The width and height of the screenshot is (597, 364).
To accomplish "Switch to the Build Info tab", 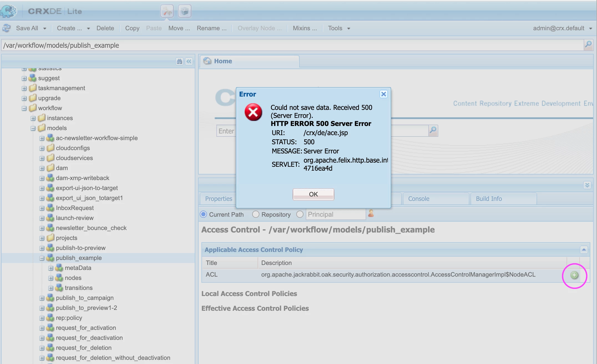I will click(489, 199).
